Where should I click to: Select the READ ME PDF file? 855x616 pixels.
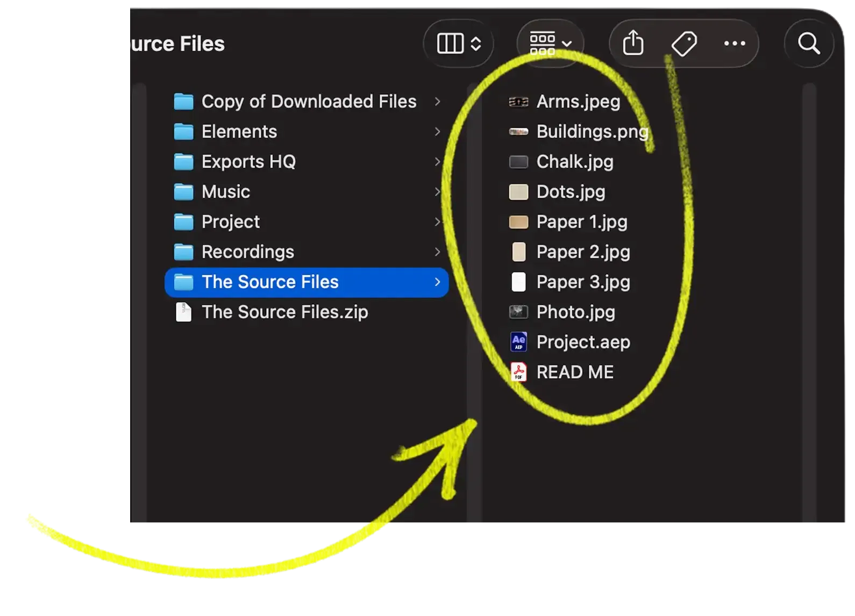pos(562,372)
